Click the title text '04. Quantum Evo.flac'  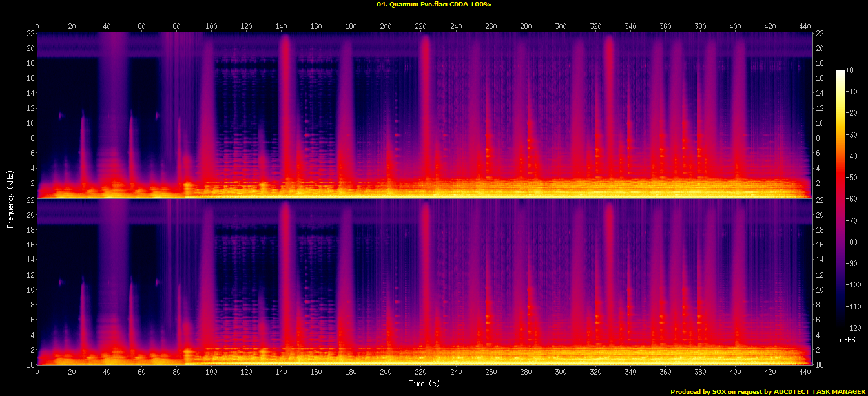coord(411,5)
